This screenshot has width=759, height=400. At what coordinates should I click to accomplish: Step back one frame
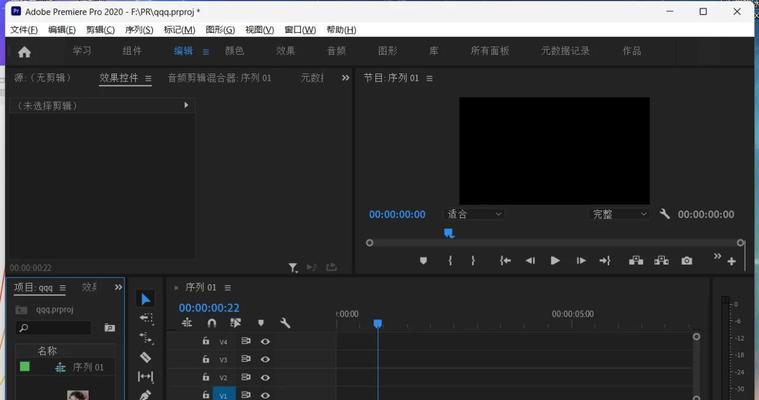tap(531, 261)
